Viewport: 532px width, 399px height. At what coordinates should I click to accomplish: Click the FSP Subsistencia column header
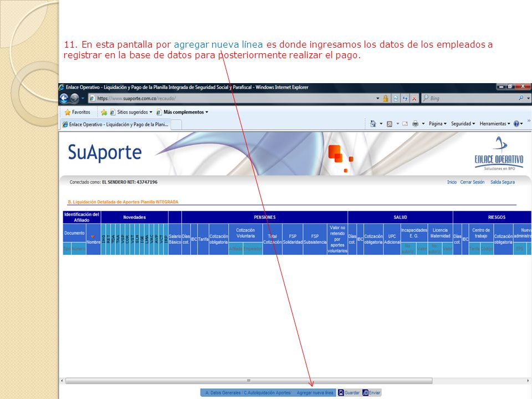tap(315, 239)
